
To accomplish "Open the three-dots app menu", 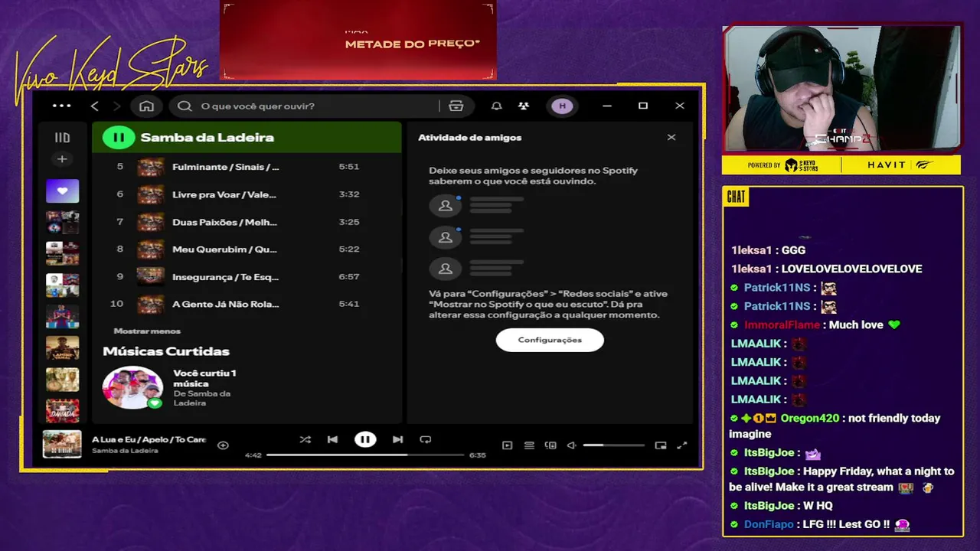I will [61, 106].
